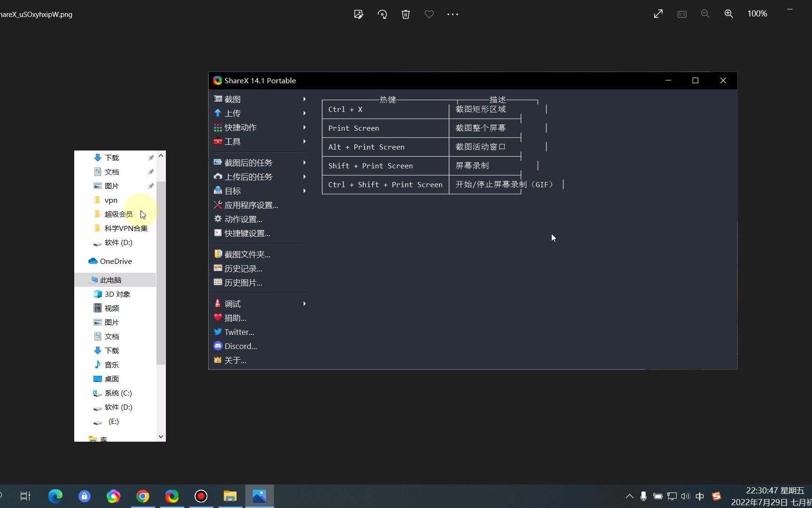The width and height of the screenshot is (812, 508).
Task: Open File Explorer from the taskbar
Action: pyautogui.click(x=230, y=496)
